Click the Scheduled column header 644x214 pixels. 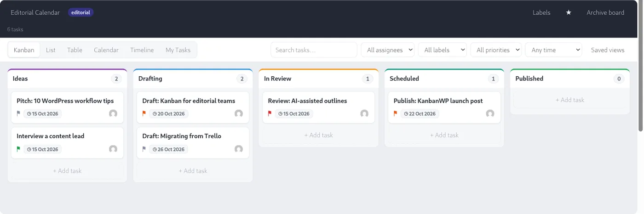[444, 79]
